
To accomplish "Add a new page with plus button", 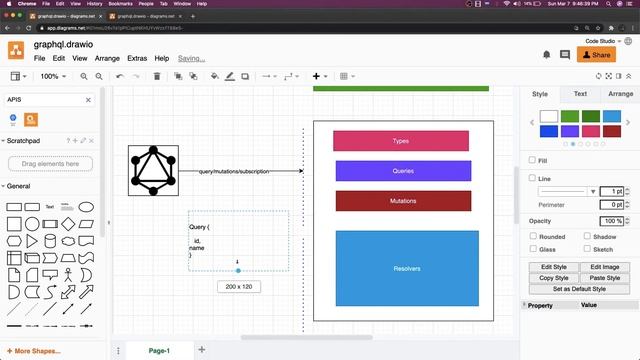I will coord(202,349).
